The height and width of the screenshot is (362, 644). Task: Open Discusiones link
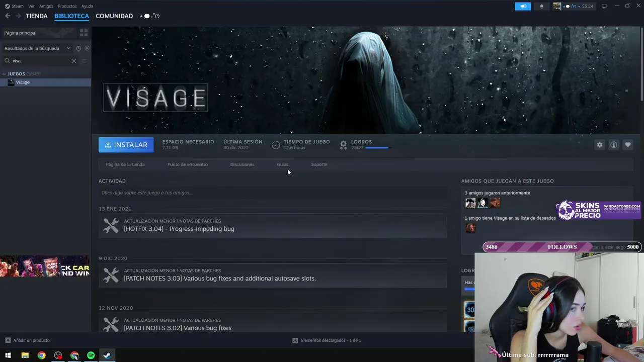(242, 164)
